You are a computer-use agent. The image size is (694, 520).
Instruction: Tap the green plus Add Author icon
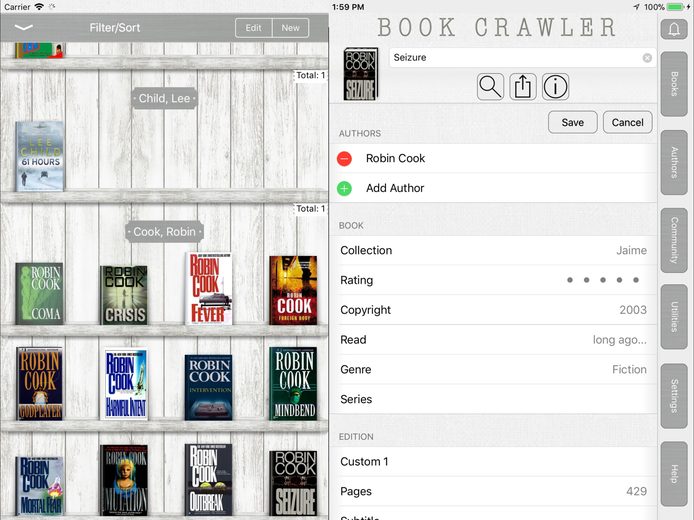(344, 189)
